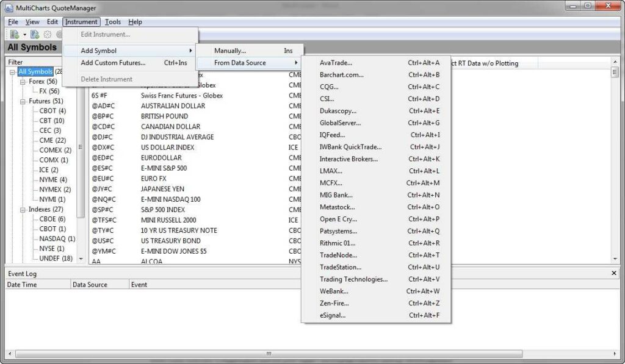
Task: Open the File menu
Action: tap(13, 22)
